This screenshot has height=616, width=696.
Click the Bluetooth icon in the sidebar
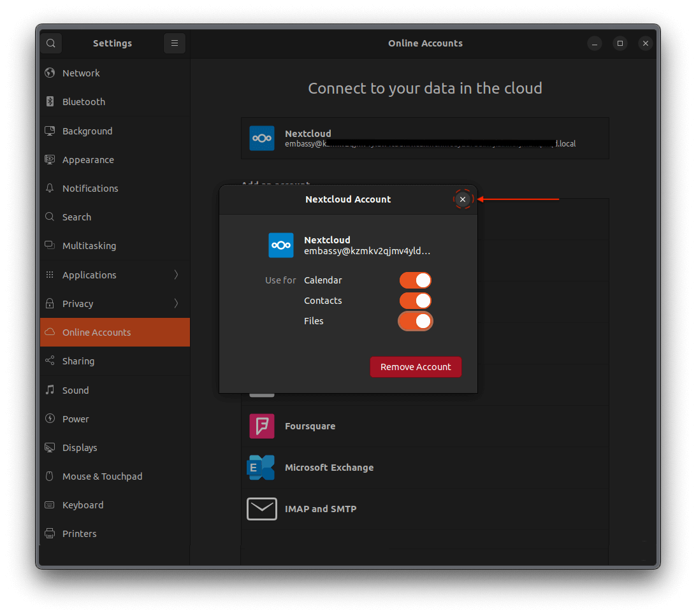pos(50,101)
